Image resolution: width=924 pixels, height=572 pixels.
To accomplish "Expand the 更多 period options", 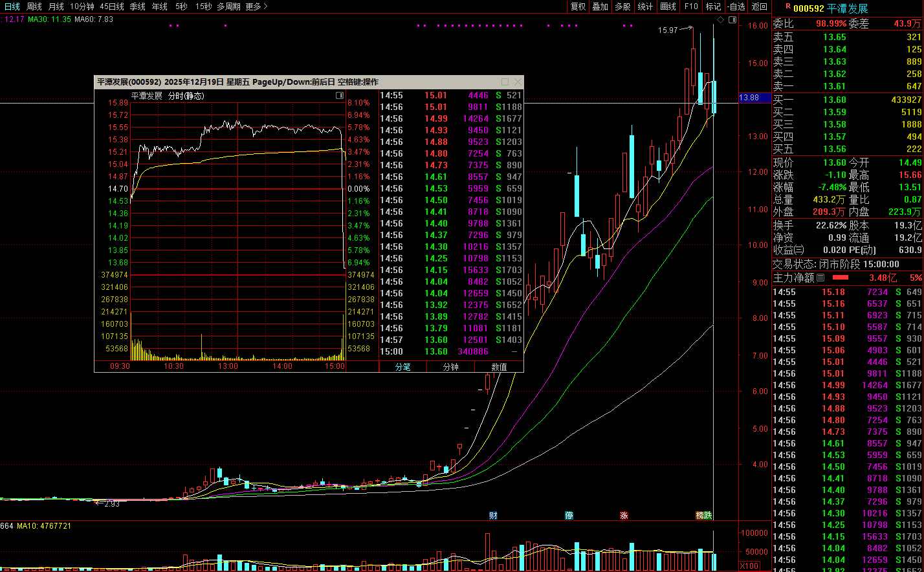I will click(256, 6).
